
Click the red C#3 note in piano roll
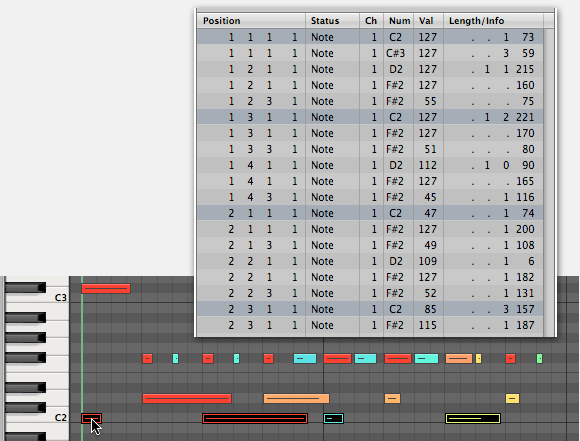106,289
